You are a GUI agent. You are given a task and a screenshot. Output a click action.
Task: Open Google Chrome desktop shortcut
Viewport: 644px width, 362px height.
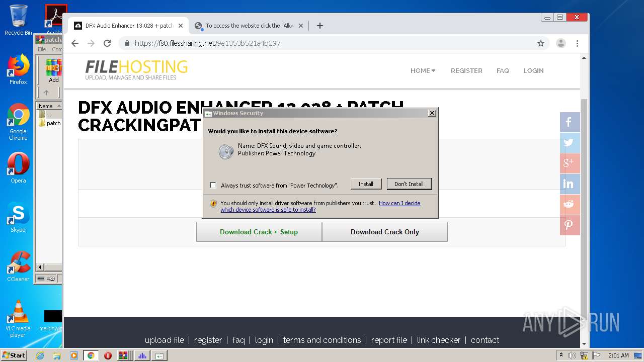18,122
